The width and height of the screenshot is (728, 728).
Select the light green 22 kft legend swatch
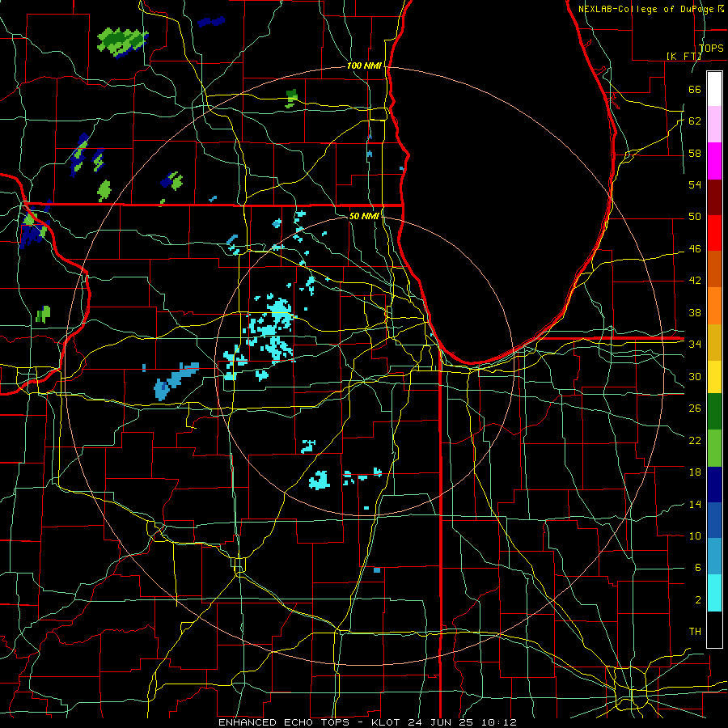click(714, 448)
